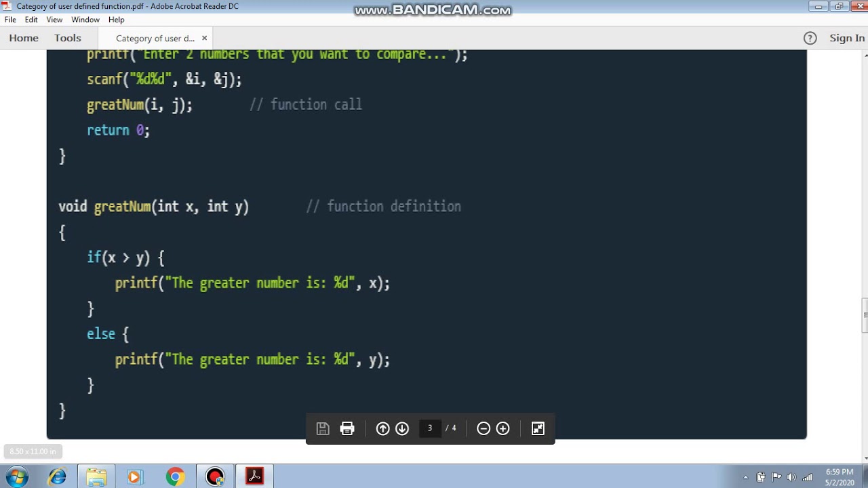The width and height of the screenshot is (868, 488).
Task: Close the Category of user d... tab
Action: click(x=204, y=38)
